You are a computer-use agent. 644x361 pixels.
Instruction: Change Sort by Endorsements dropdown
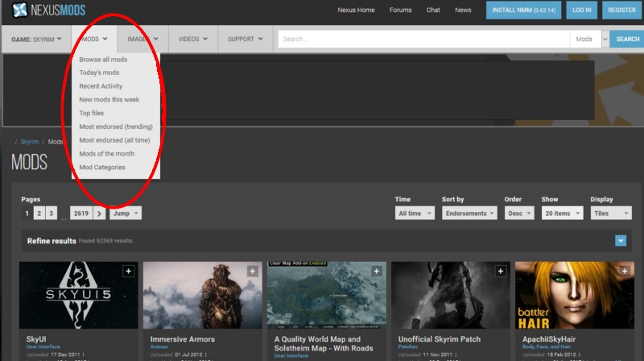point(469,214)
